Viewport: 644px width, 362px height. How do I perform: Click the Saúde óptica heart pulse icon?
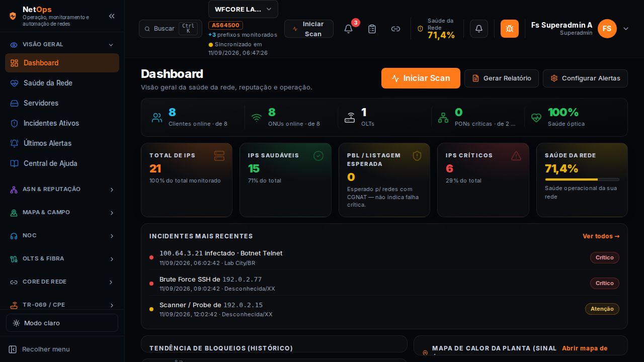pyautogui.click(x=536, y=118)
